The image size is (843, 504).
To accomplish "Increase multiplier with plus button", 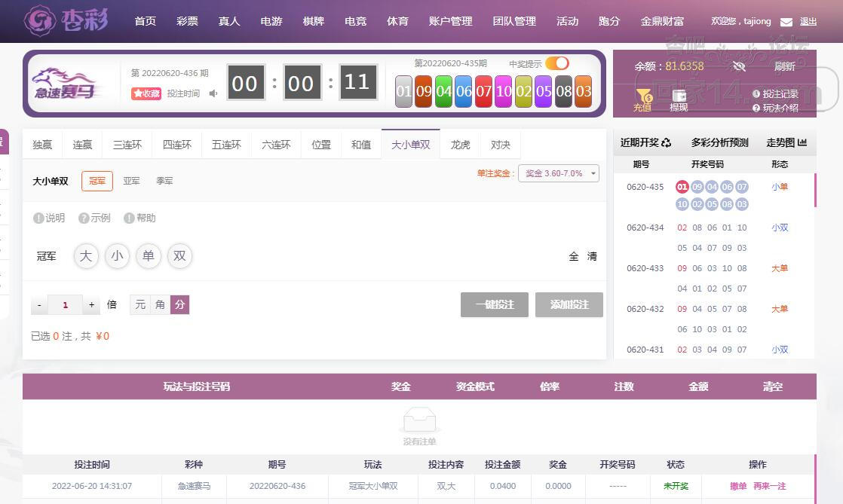I will (x=91, y=304).
